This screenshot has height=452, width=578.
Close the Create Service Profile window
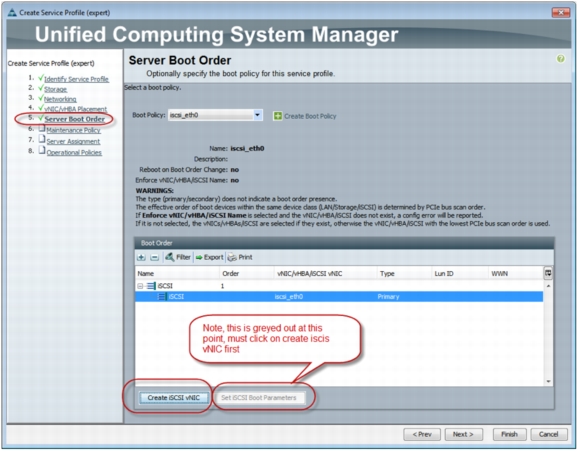561,13
